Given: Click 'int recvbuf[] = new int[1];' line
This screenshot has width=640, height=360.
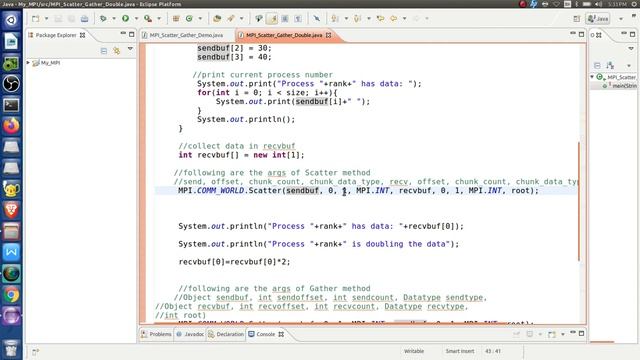Looking at the screenshot, I should pyautogui.click(x=241, y=155).
